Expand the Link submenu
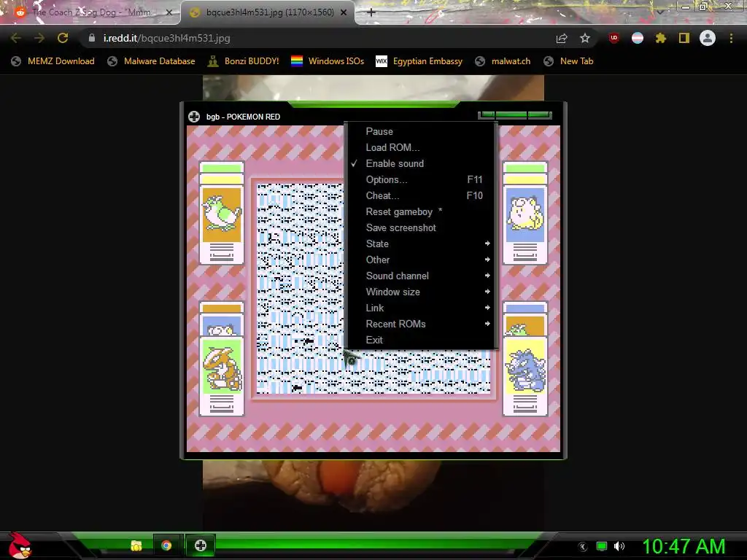 click(x=421, y=308)
